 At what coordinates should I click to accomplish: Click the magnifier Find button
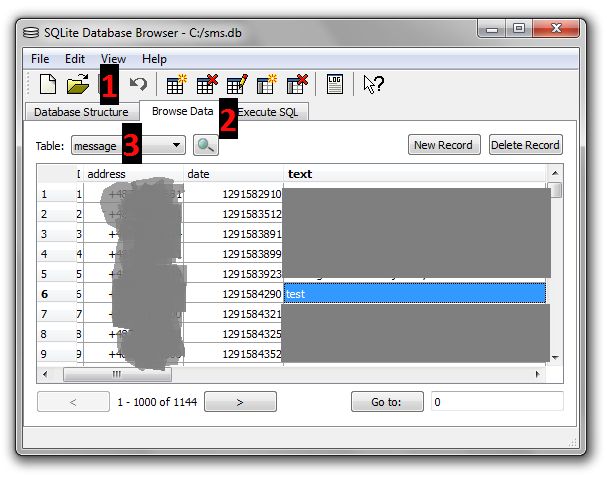click(x=206, y=145)
